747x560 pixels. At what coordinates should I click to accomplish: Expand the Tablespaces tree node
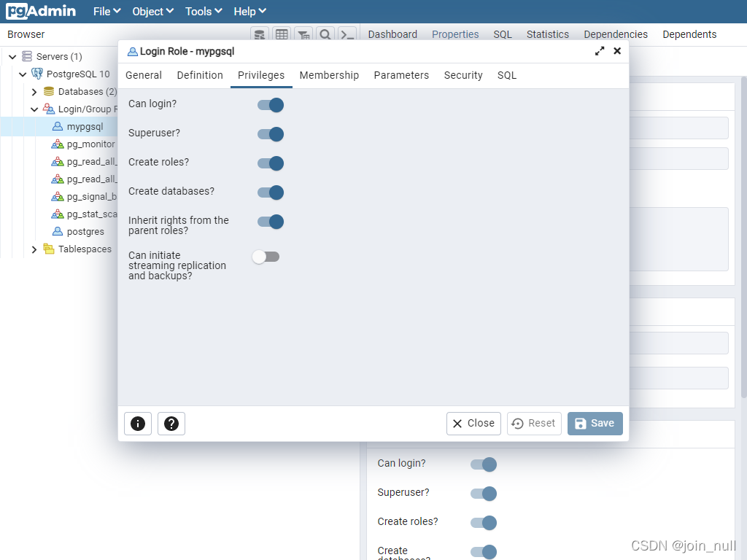coord(34,249)
